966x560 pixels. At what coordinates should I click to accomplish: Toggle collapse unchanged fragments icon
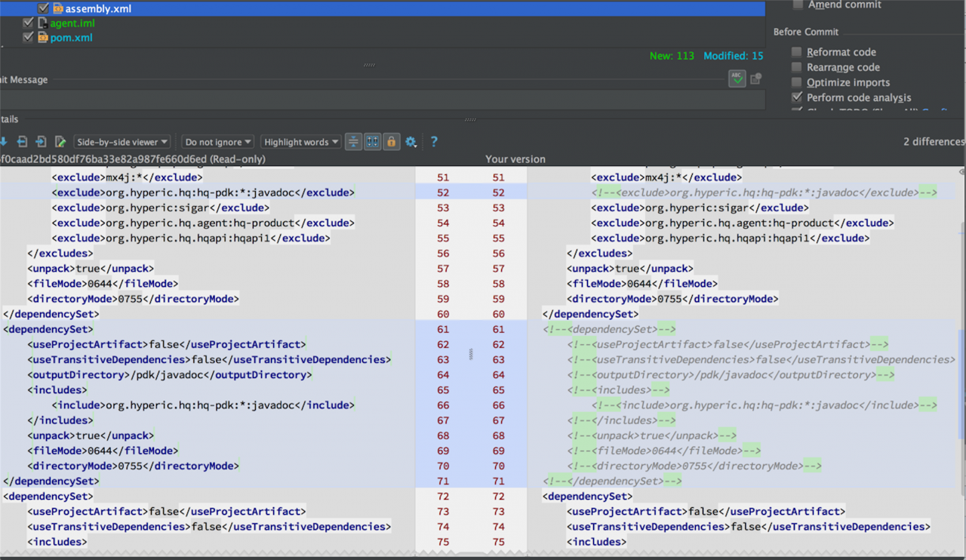pyautogui.click(x=353, y=142)
